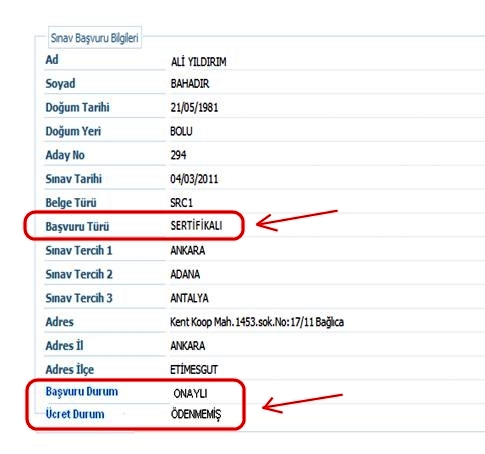Click Sınav Tercih 2 value ADANA

pyautogui.click(x=185, y=274)
